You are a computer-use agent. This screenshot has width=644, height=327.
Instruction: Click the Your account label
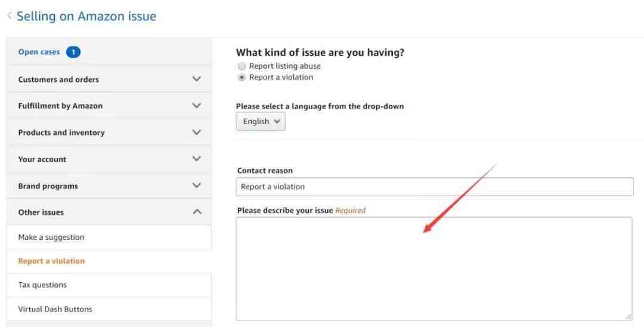(42, 159)
